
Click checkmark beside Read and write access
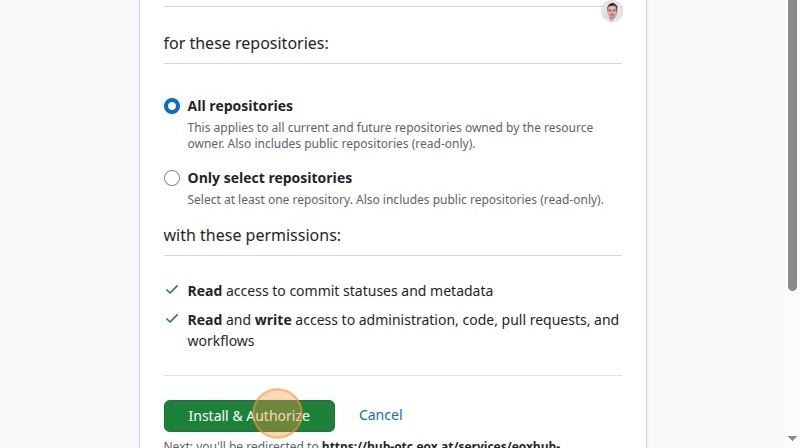click(x=172, y=319)
